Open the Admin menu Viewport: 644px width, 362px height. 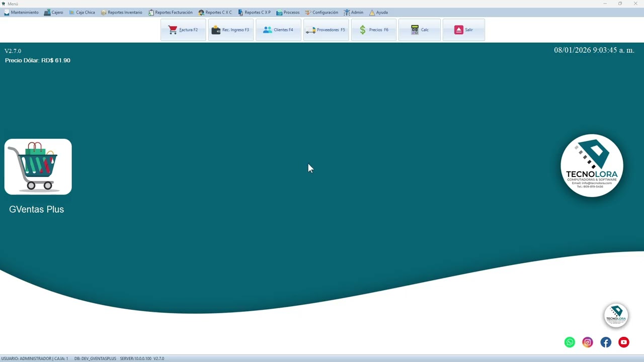click(353, 13)
